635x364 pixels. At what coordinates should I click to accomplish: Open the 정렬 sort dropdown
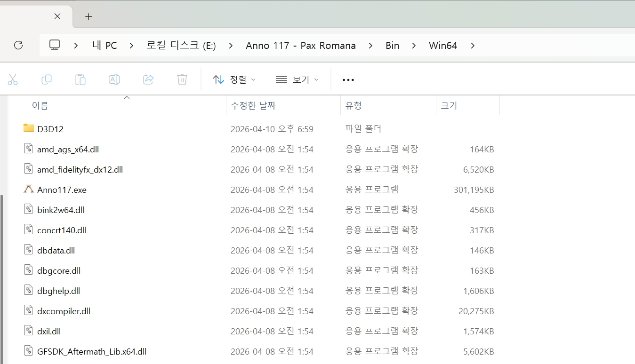[234, 80]
